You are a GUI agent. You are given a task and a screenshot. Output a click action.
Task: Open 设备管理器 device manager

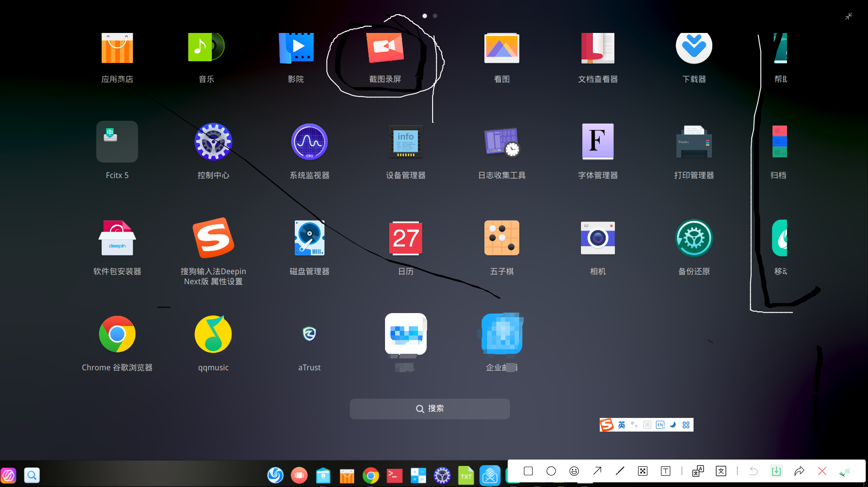(406, 141)
